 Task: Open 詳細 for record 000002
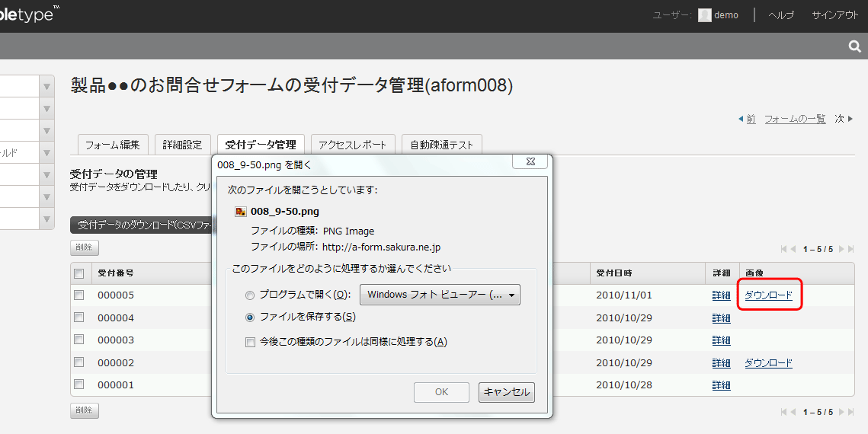[x=722, y=362]
